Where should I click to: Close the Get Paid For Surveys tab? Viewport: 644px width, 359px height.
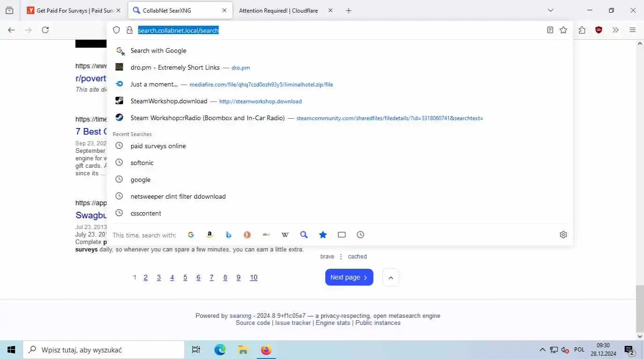click(118, 10)
